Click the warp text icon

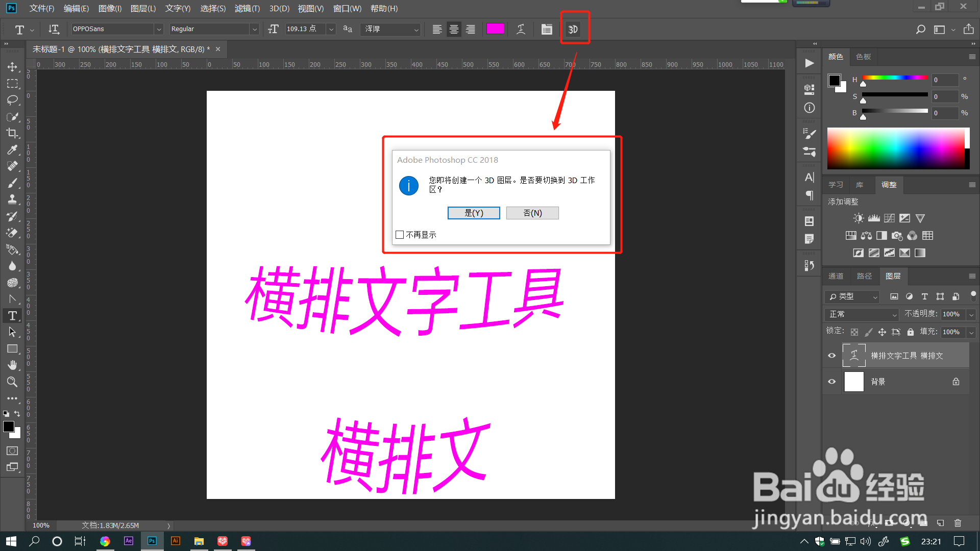click(521, 29)
